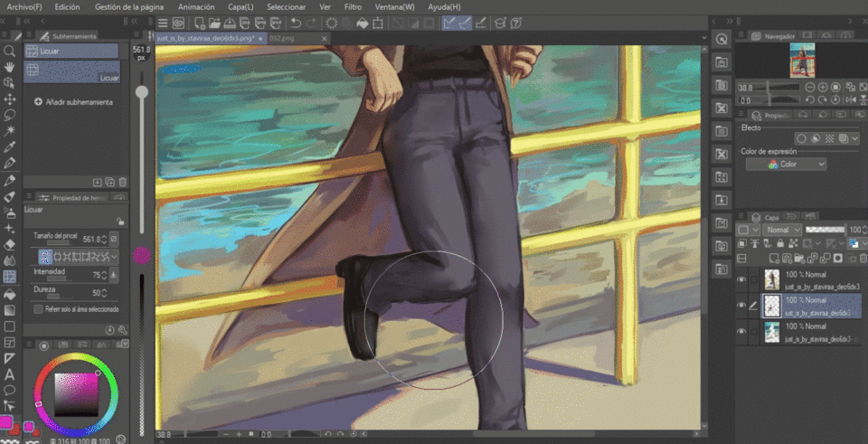Select the Liquify tool in toolbar
This screenshot has width=868, height=444.
[x=9, y=276]
